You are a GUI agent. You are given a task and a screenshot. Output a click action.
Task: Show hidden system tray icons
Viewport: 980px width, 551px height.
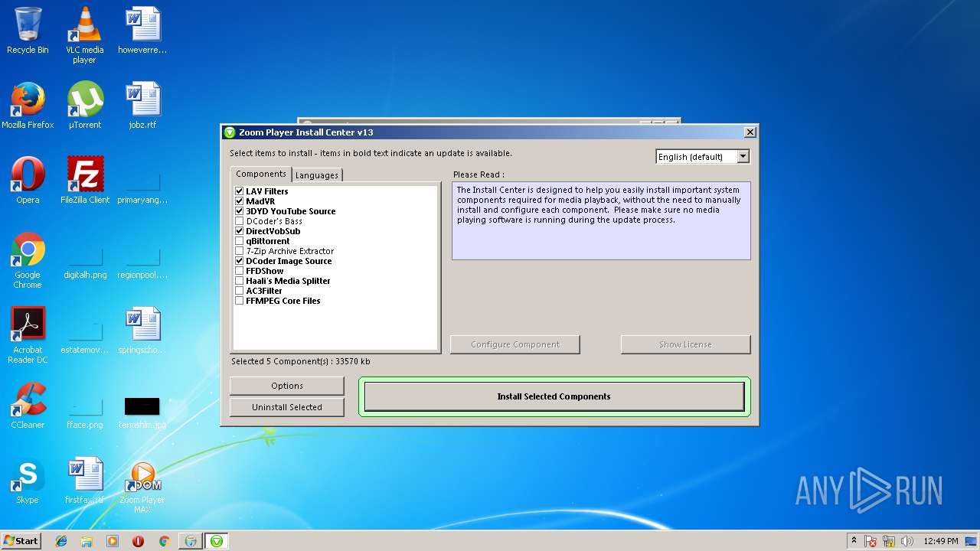point(854,541)
